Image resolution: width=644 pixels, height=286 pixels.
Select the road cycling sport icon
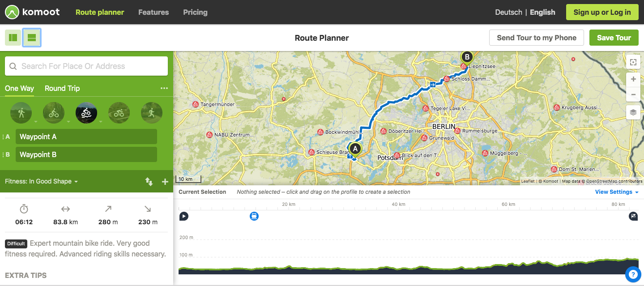tap(119, 113)
